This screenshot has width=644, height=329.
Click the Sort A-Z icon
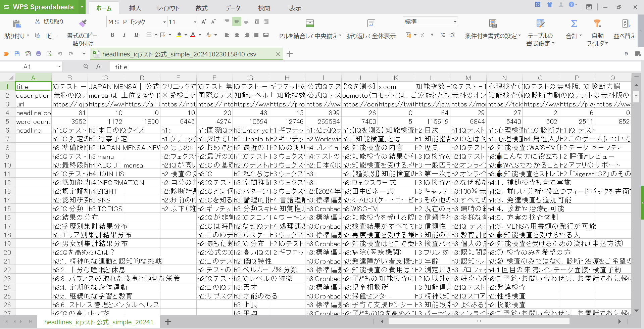tap(626, 23)
